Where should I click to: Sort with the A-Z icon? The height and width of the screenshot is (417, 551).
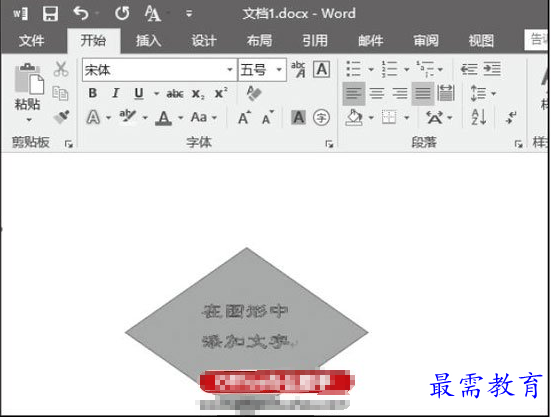click(x=479, y=117)
